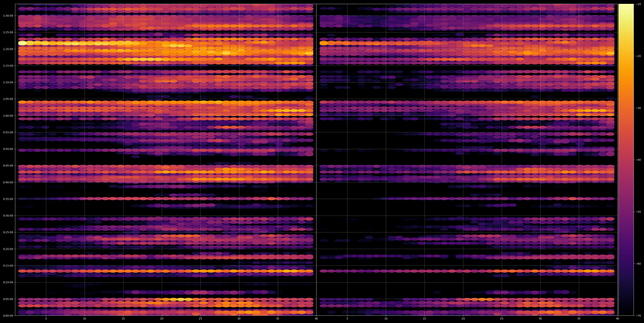Pick the 0:25:00 y-axis tick label
Viewport: 644px width, 323px height.
click(8, 232)
